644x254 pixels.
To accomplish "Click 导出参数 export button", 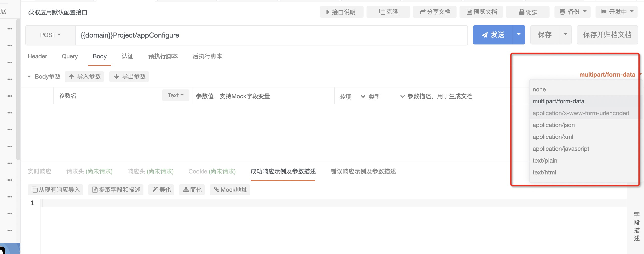I will click(129, 76).
